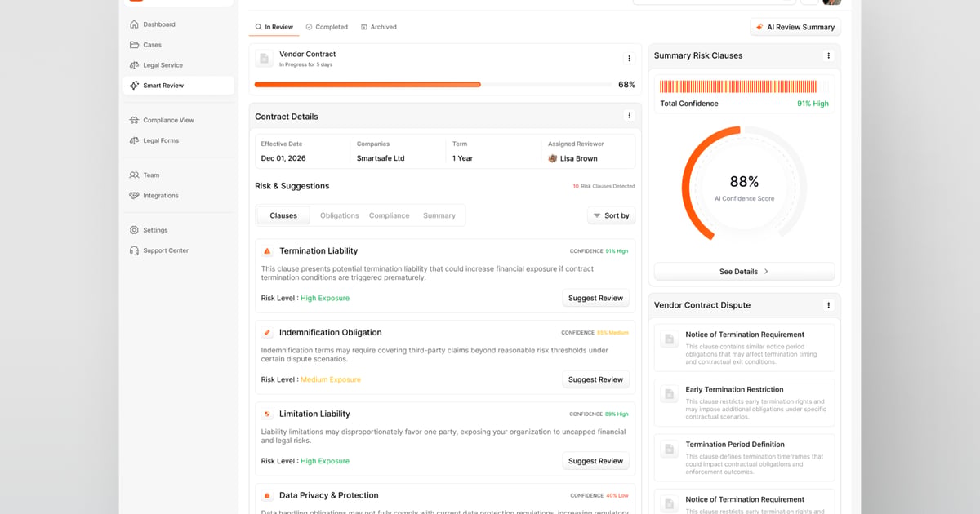
Task: Click Limitation Liability clause icon
Action: [x=267, y=414]
